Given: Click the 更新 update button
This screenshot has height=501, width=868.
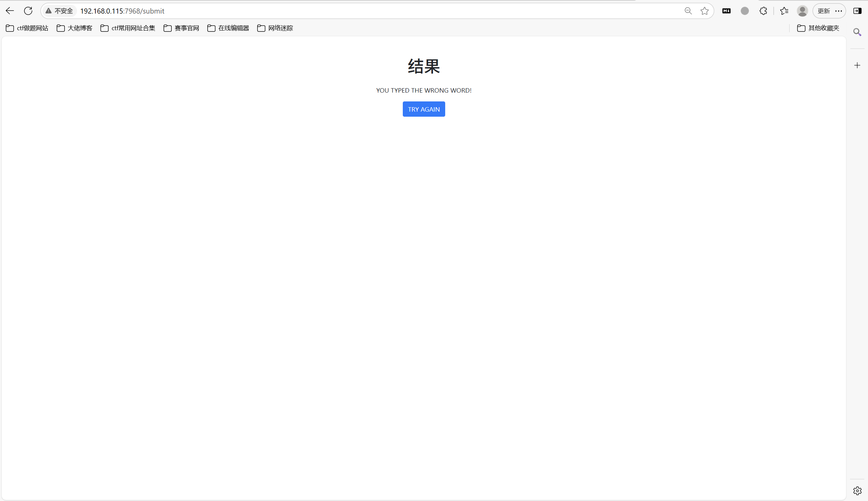Looking at the screenshot, I should tap(824, 11).
